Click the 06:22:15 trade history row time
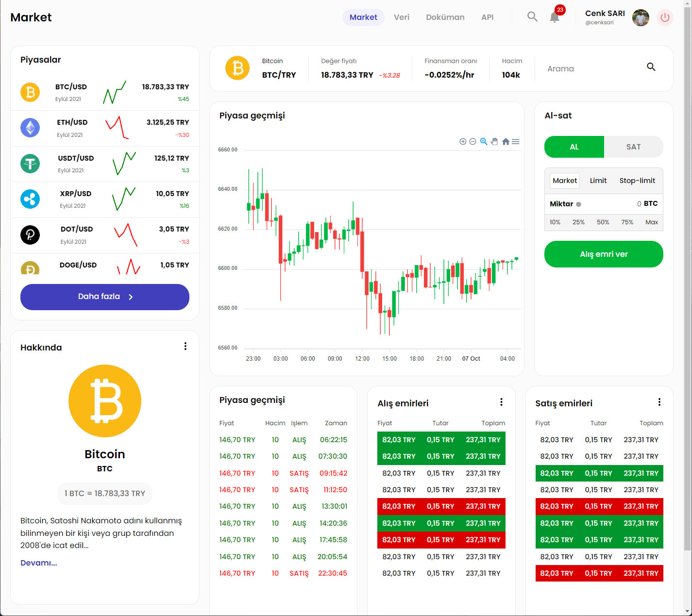Image resolution: width=692 pixels, height=616 pixels. coord(333,440)
